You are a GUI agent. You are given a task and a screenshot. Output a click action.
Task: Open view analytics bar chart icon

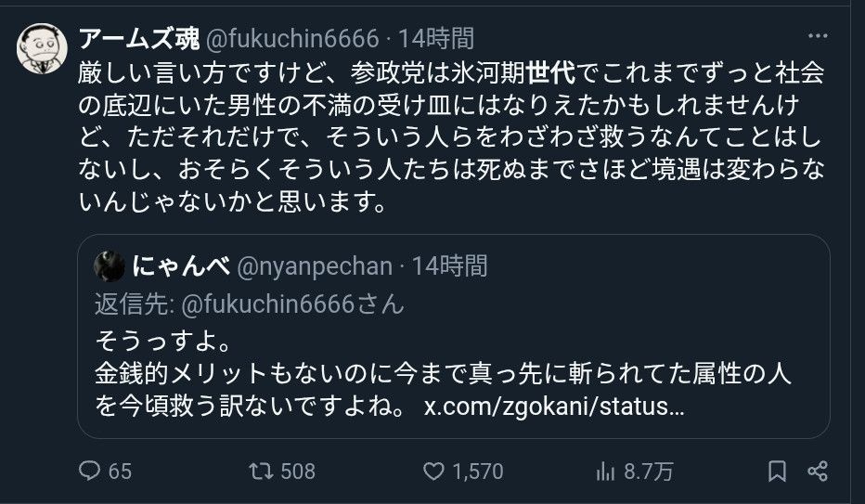click(x=605, y=472)
